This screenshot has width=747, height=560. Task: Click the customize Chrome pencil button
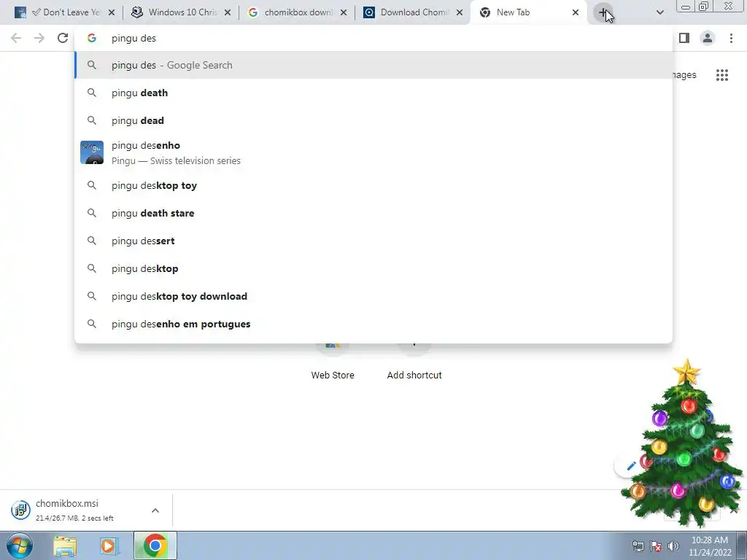pyautogui.click(x=631, y=466)
